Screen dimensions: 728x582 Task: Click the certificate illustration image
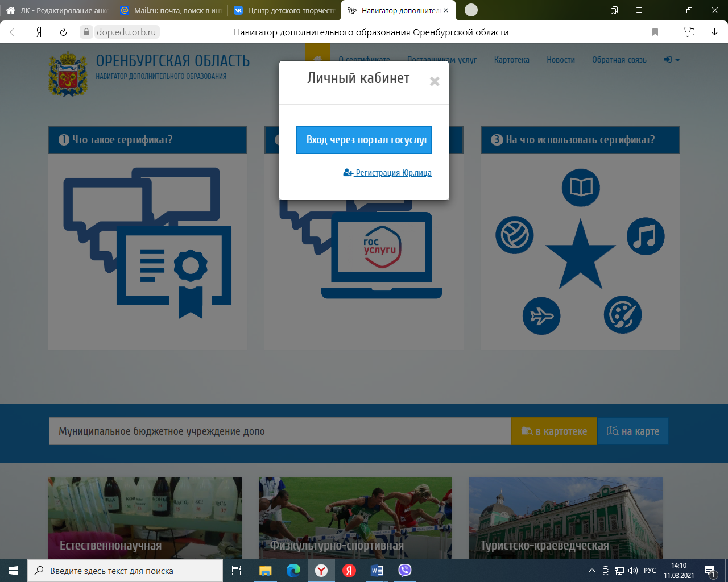click(147, 243)
